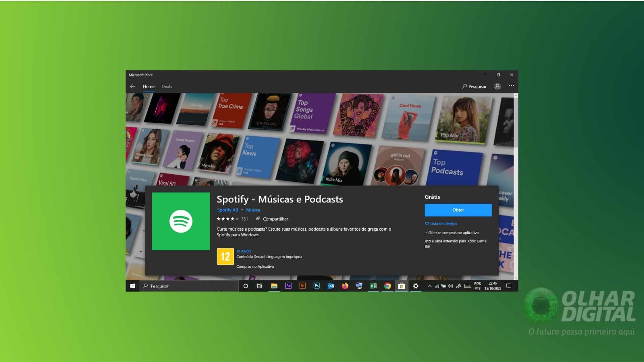Open Task View from the taskbar
Viewport: 644px width, 362px height.
click(259, 286)
